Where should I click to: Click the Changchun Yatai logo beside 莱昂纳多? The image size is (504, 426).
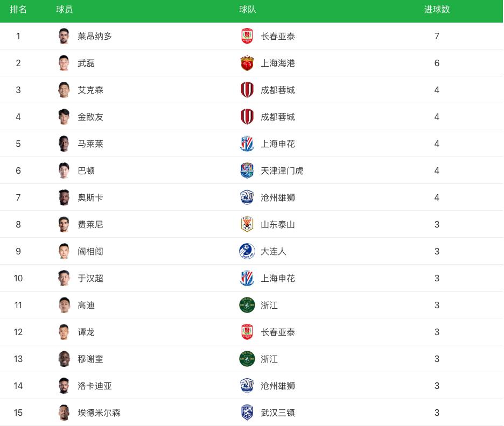(x=247, y=36)
